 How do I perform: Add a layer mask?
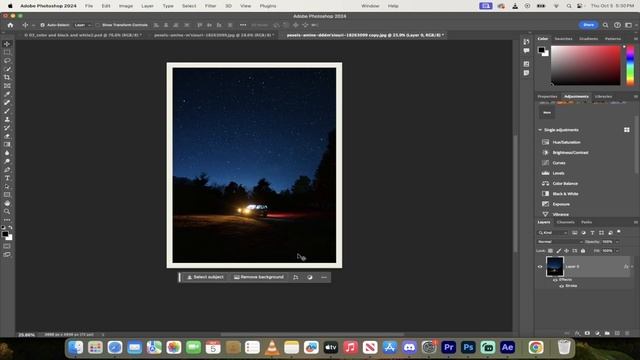click(587, 333)
